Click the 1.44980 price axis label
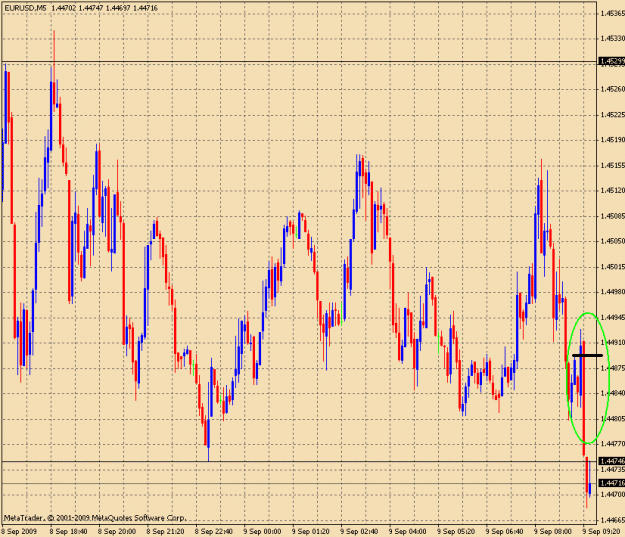Screen dimensions: 625x537 (613, 292)
